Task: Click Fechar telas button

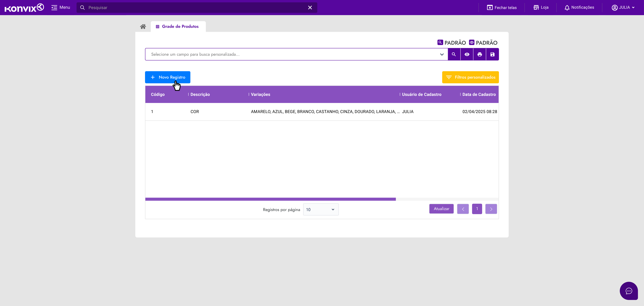Action: tap(502, 7)
